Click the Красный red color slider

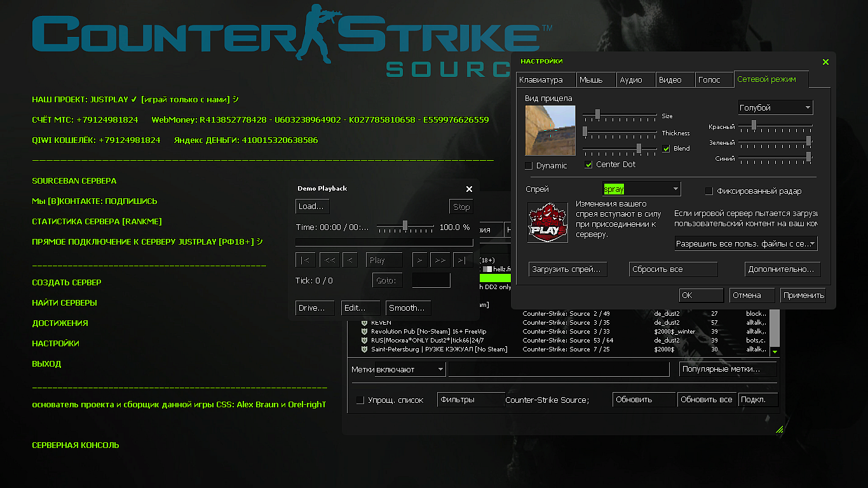coord(775,125)
